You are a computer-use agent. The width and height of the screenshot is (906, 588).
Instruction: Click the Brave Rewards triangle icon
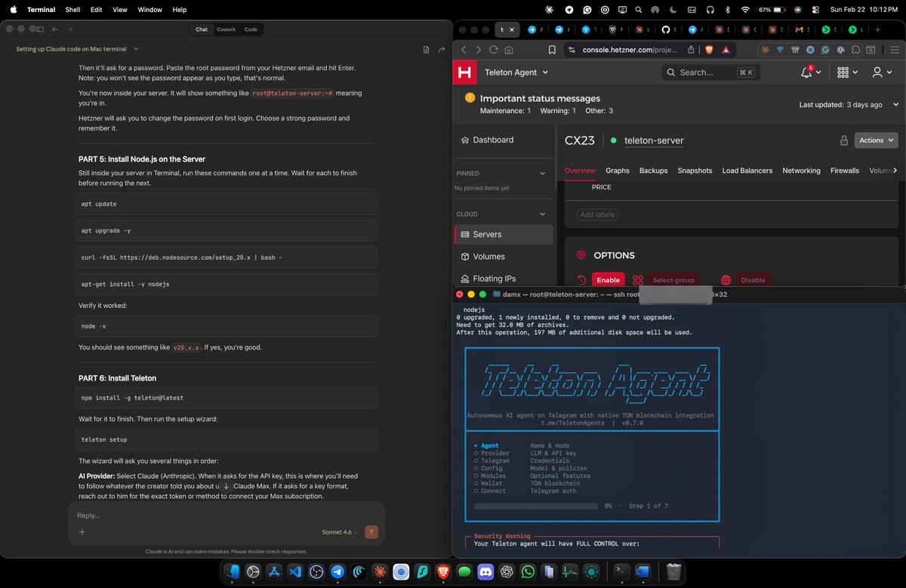coord(726,50)
